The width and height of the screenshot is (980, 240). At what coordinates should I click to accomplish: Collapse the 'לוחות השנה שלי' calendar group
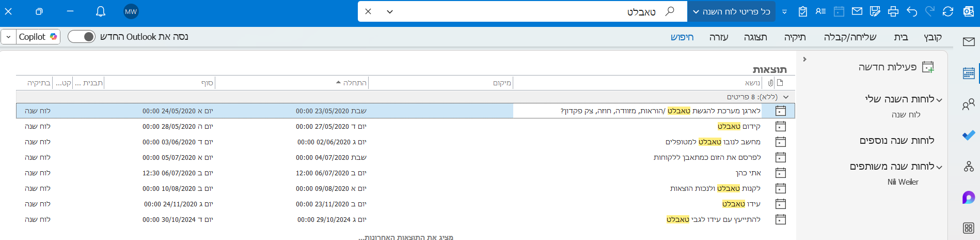click(x=939, y=100)
